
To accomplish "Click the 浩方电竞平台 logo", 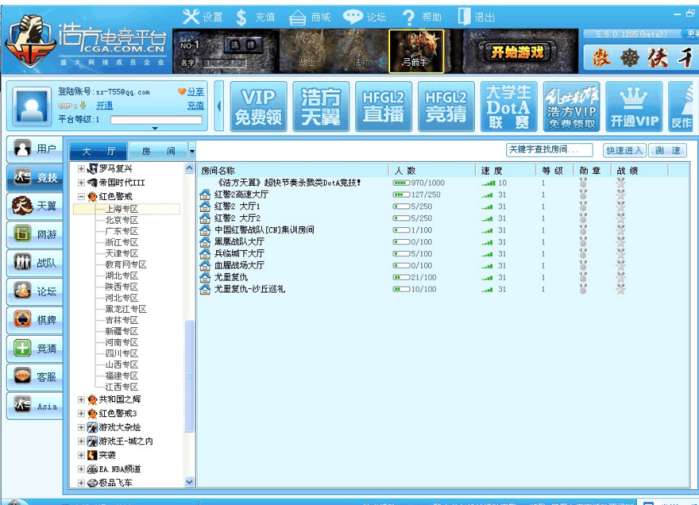I will click(x=86, y=42).
